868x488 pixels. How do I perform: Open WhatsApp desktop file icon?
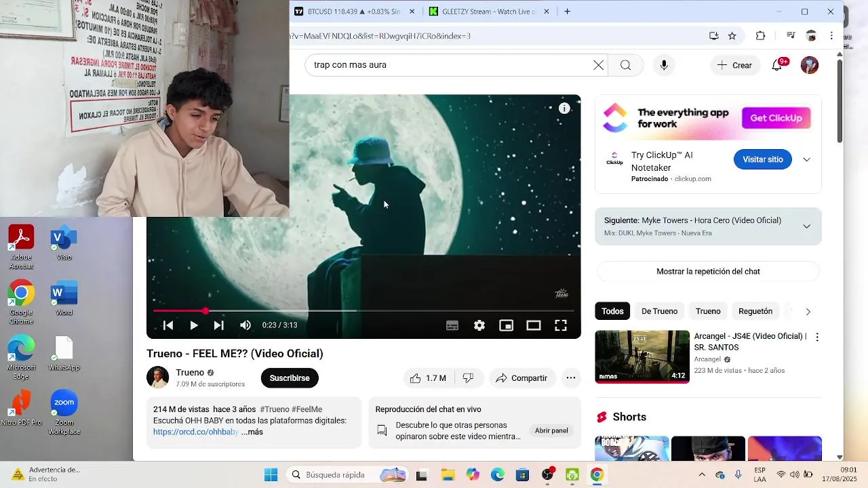[x=64, y=353]
